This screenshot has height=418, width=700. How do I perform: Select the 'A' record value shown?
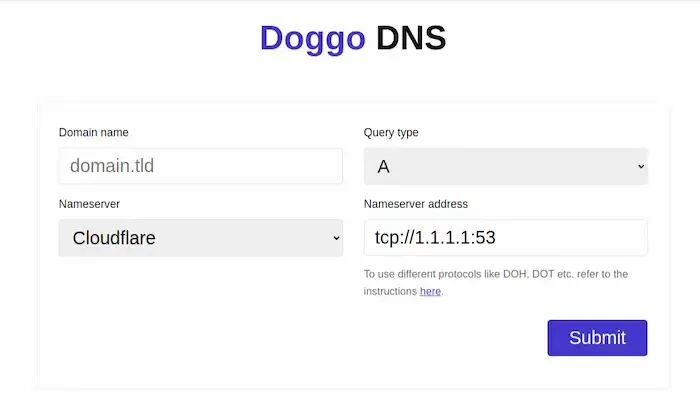click(x=383, y=167)
